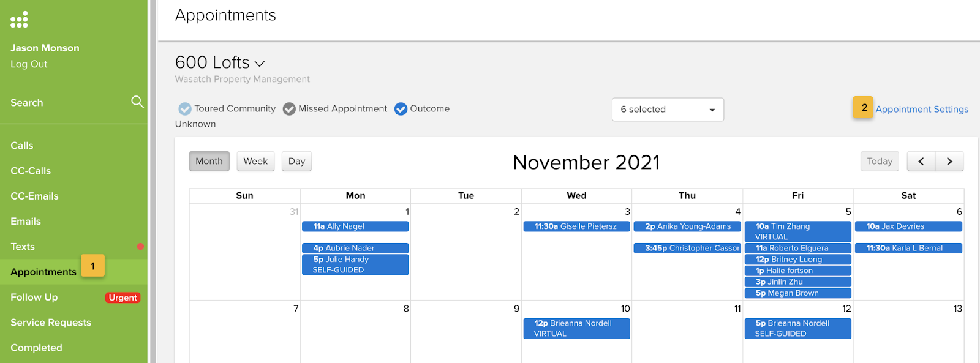980x363 pixels.
Task: Open the 11a Ally Nagel appointment
Action: click(355, 226)
